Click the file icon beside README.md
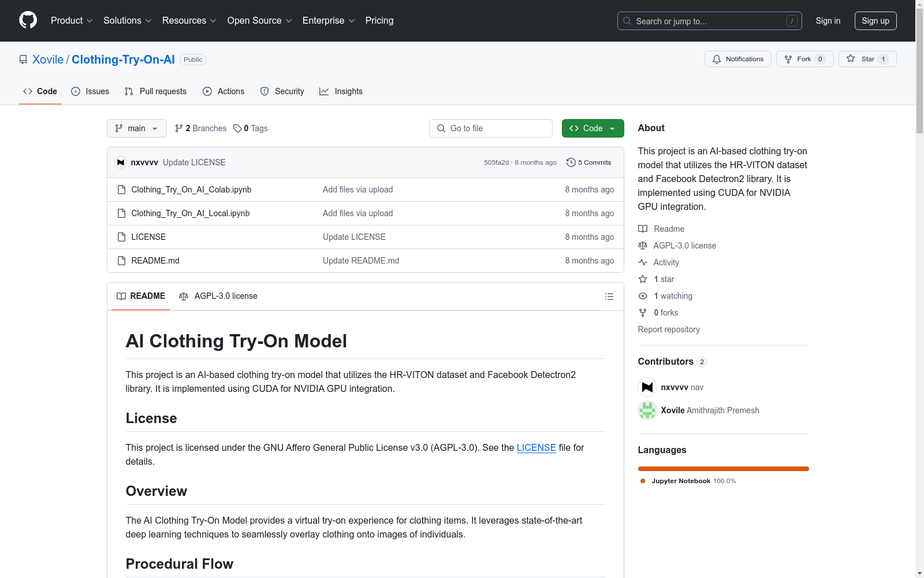Image resolution: width=924 pixels, height=578 pixels. click(121, 261)
